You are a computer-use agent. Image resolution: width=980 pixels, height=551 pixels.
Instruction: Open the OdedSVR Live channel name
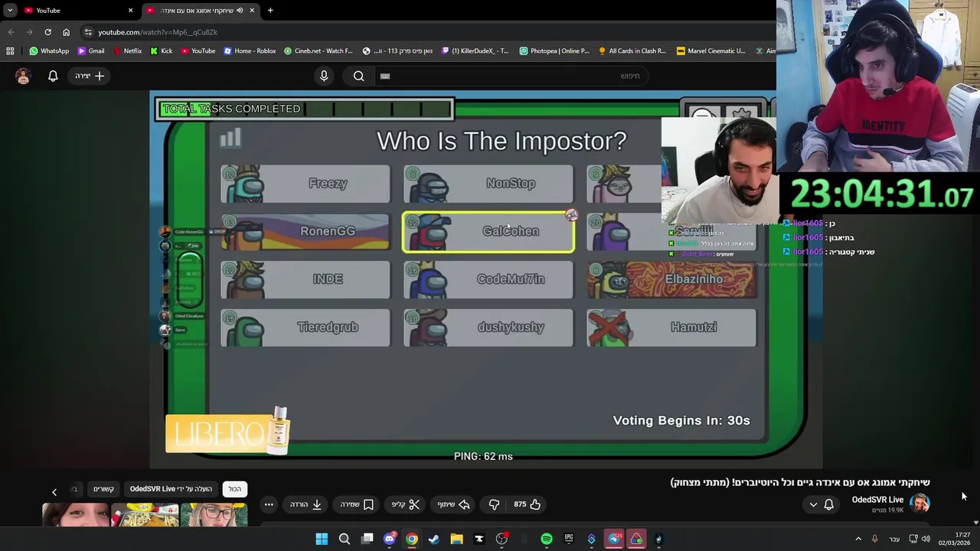[x=877, y=500]
